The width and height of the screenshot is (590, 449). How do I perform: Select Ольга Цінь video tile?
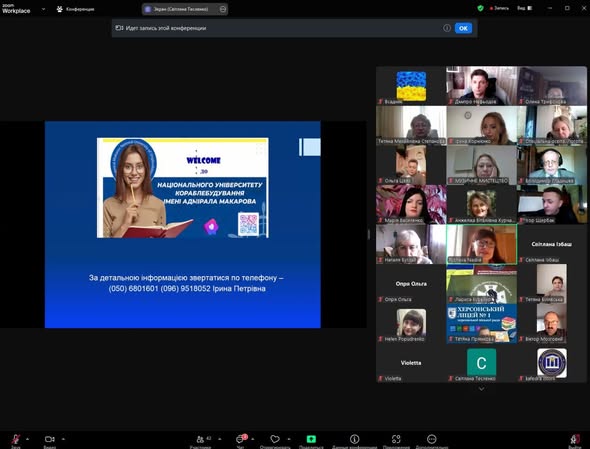[x=411, y=165]
